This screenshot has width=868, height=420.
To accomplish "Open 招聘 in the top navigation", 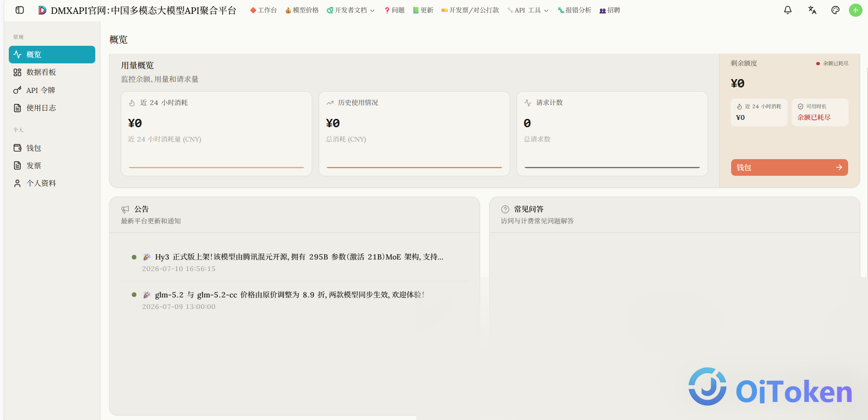I will (x=610, y=10).
